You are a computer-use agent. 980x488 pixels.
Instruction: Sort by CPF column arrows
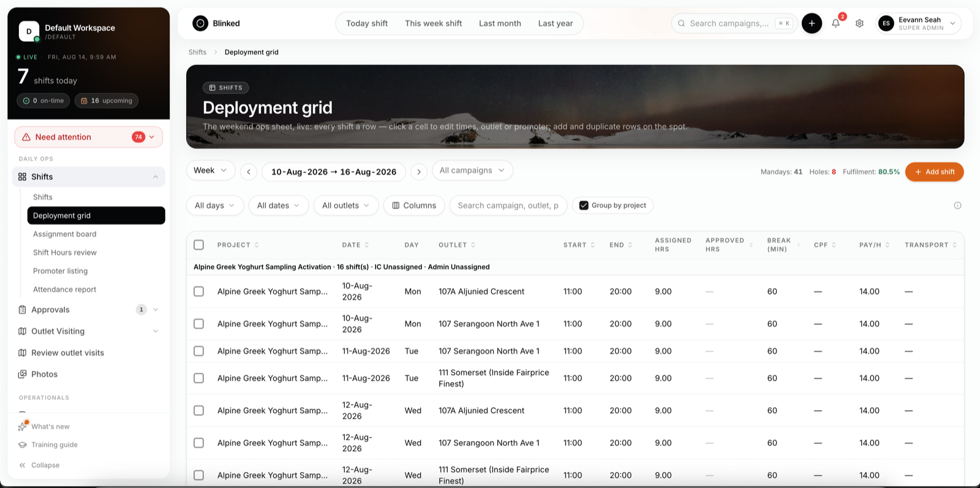point(834,245)
